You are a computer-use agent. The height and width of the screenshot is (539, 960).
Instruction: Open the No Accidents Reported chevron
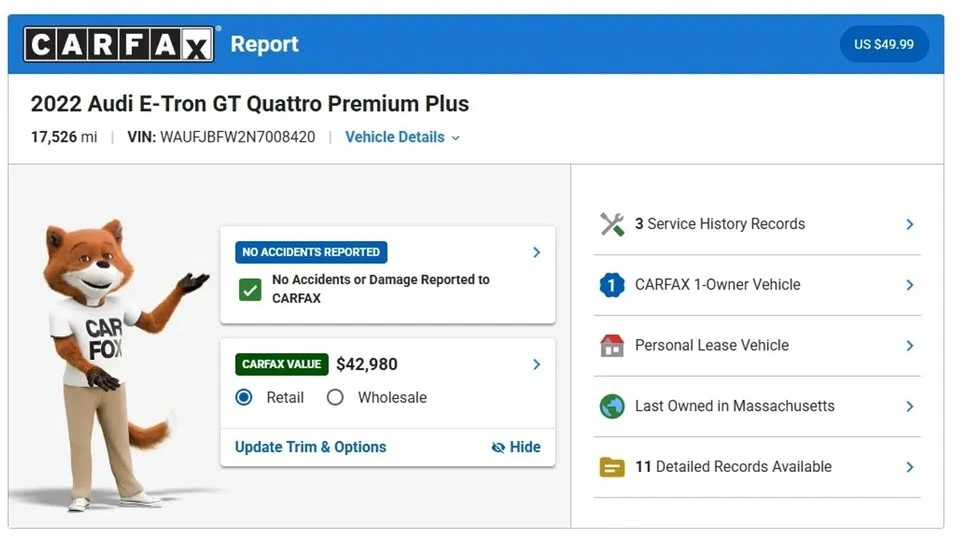tap(536, 252)
